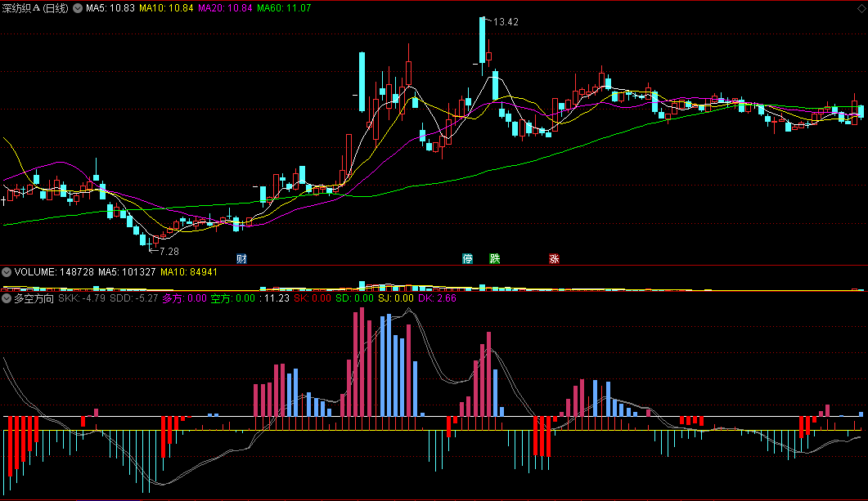Click the red 涨 marker
Viewport: 868px width, 501px height.
554,259
